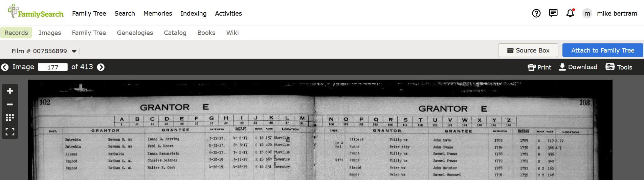Switch to the Genealogies tab
The width and height of the screenshot is (644, 180).
[x=135, y=33]
